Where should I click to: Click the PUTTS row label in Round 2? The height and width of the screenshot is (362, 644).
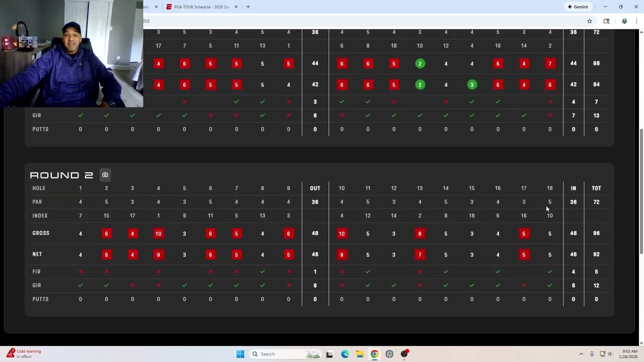point(40,299)
